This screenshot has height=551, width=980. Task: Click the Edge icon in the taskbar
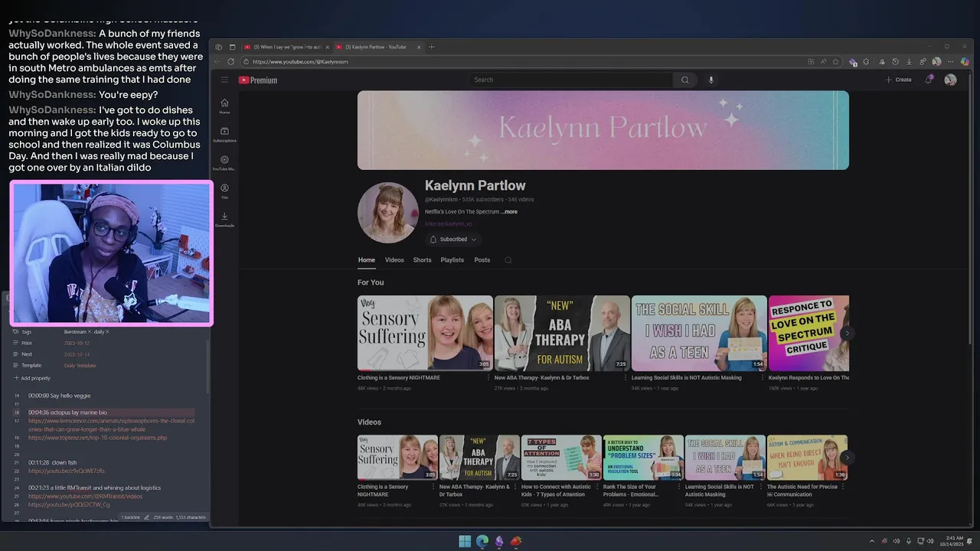[482, 541]
